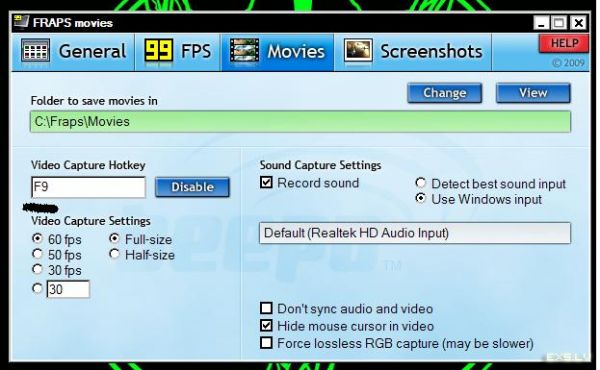The height and width of the screenshot is (370, 600).
Task: Click Disable next to video capture hotkey
Action: [192, 187]
